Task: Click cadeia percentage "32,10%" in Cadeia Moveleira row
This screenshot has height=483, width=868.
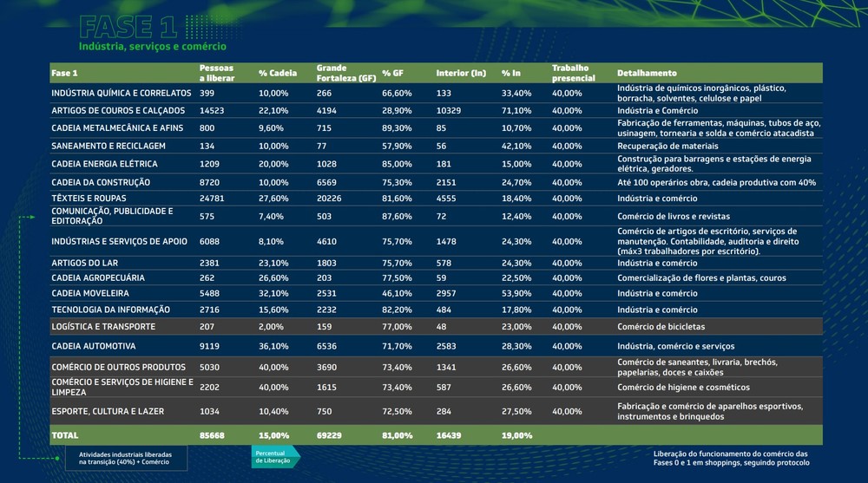Action: [273, 293]
